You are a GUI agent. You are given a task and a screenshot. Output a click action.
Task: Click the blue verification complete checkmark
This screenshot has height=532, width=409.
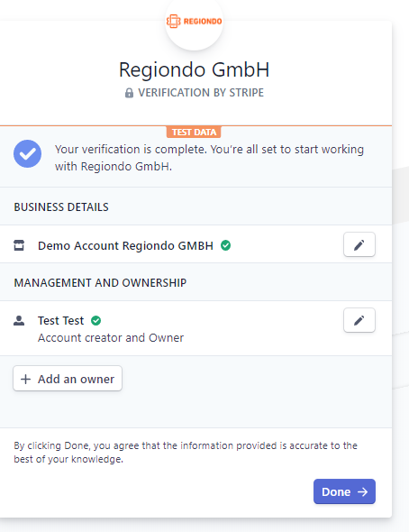point(27,153)
